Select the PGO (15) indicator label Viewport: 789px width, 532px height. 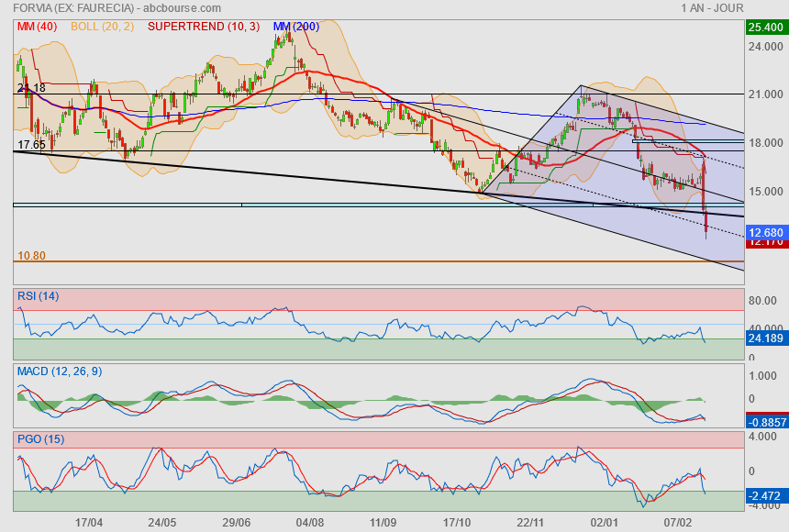[x=39, y=438]
